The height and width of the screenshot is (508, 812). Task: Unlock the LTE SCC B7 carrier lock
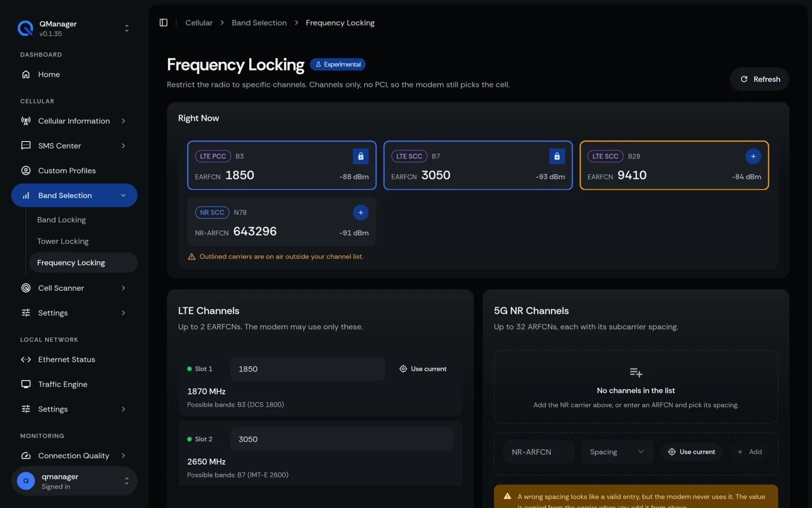[557, 156]
